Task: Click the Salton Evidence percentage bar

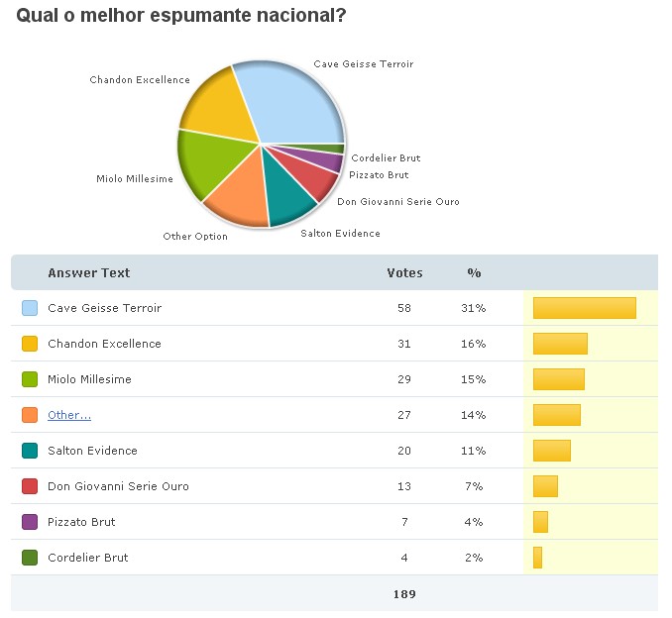Action: (552, 451)
